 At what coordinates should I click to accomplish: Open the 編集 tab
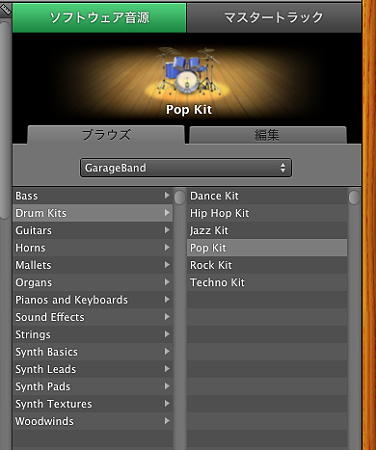tap(268, 135)
